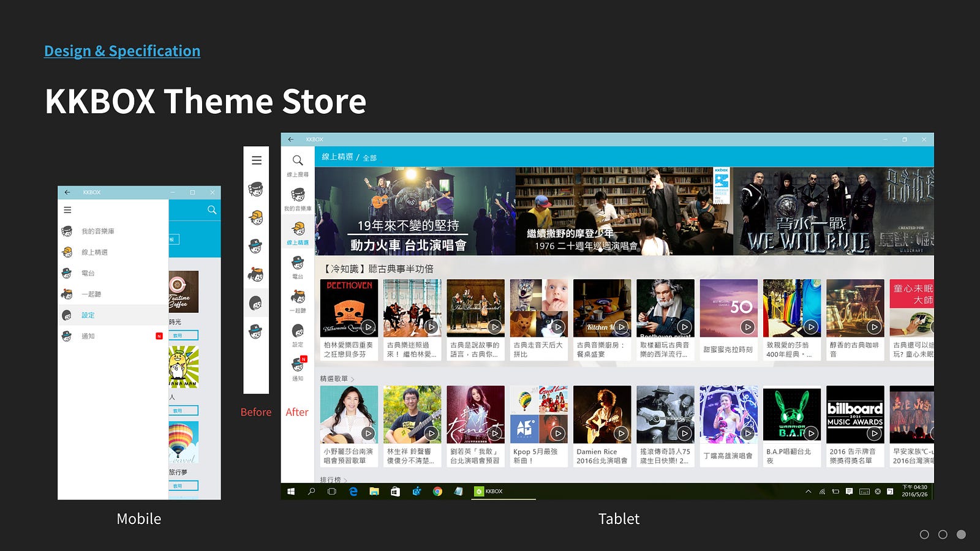The height and width of the screenshot is (551, 980).
Task: Select 通知 in the mobile menu
Action: click(113, 336)
